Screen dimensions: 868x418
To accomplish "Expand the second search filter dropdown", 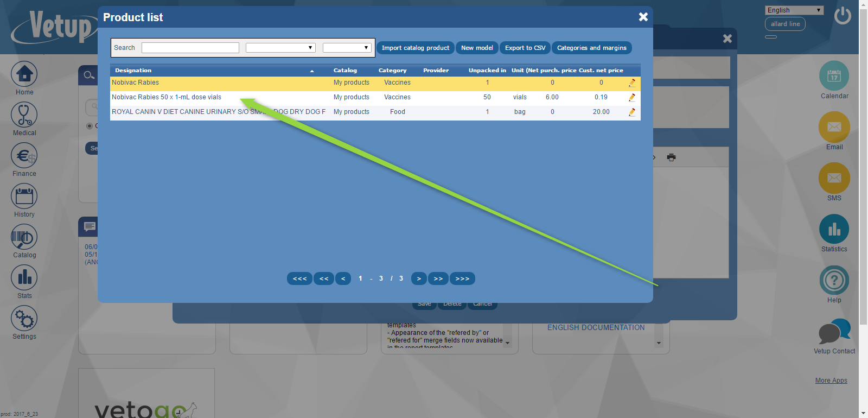I will [x=347, y=48].
